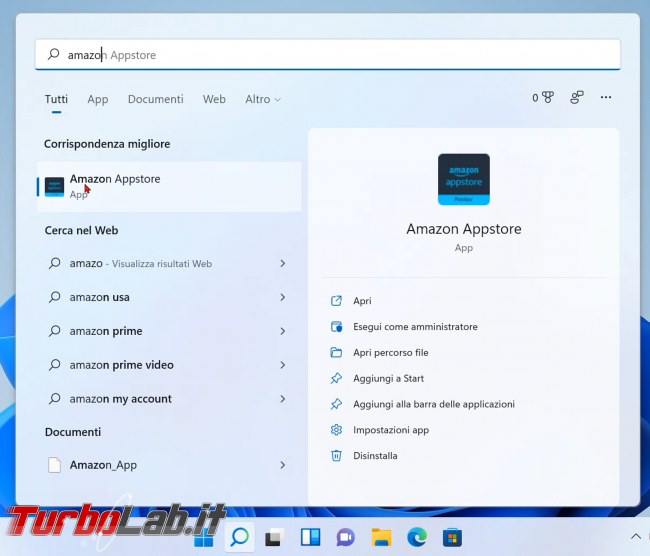Image resolution: width=650 pixels, height=556 pixels.
Task: Open Widgets from the taskbar
Action: point(310,538)
